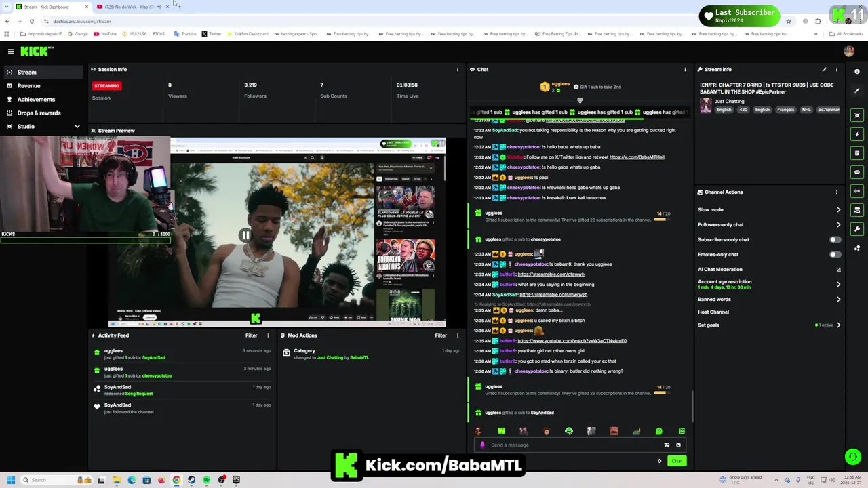Open chat settings gear next to Chat button
The height and width of the screenshot is (488, 868).
click(659, 461)
